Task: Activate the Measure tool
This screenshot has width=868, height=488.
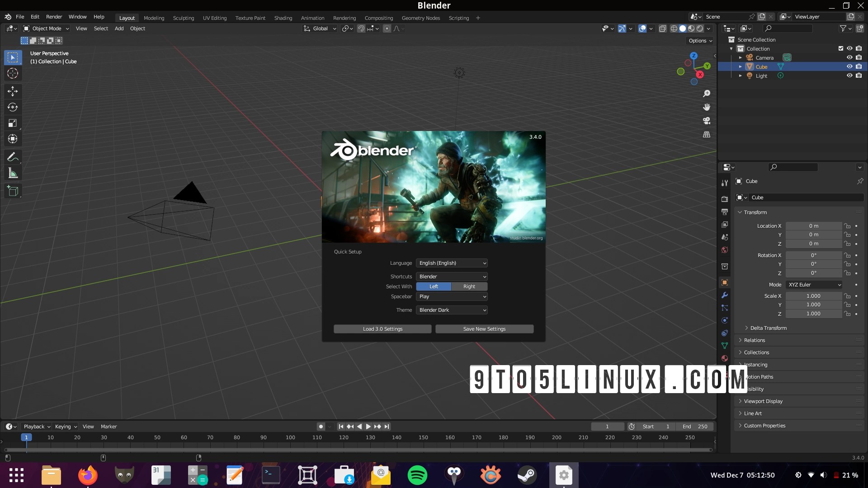Action: [x=13, y=172]
